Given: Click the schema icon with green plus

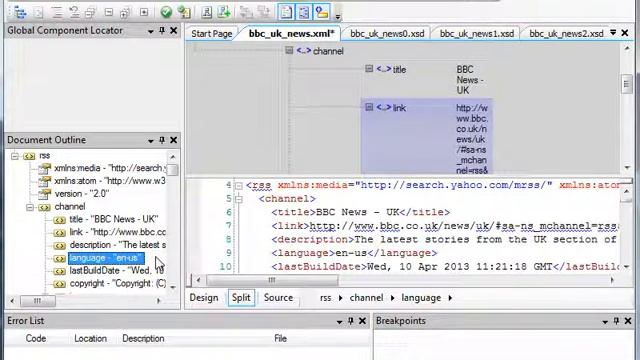Looking at the screenshot, I should coord(224,12).
